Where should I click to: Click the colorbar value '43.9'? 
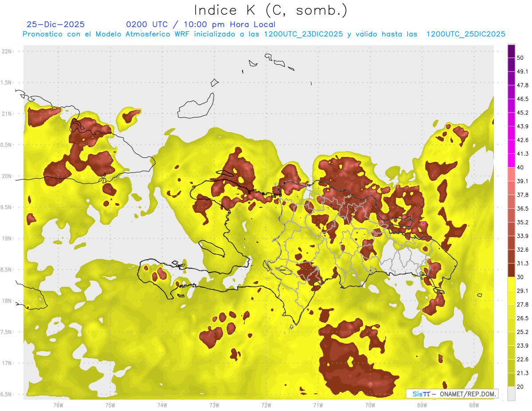(523, 127)
